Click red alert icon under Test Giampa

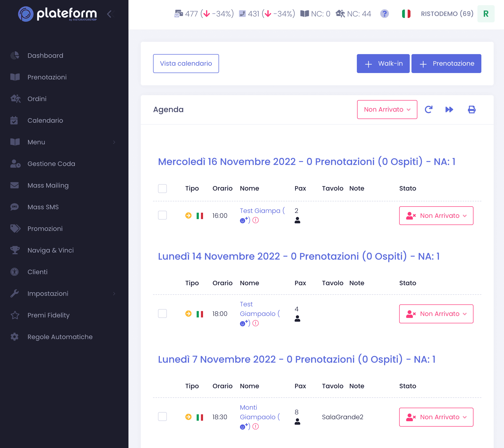256,220
